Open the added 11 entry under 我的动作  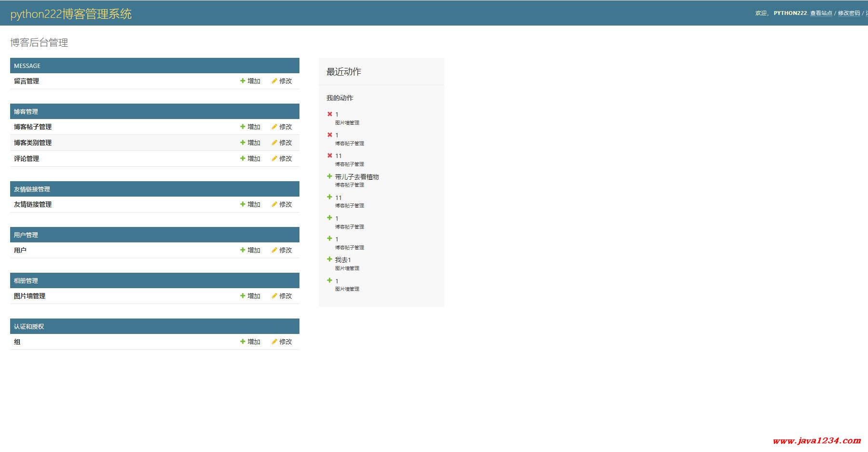click(339, 198)
